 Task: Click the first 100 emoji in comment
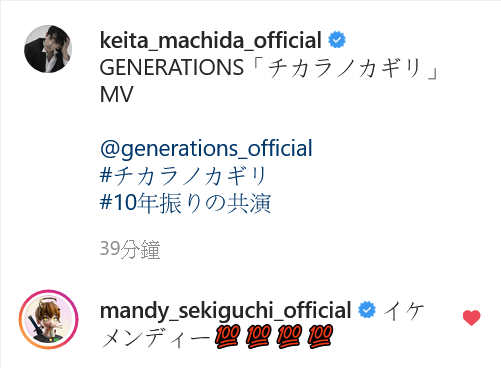pyautogui.click(x=227, y=337)
